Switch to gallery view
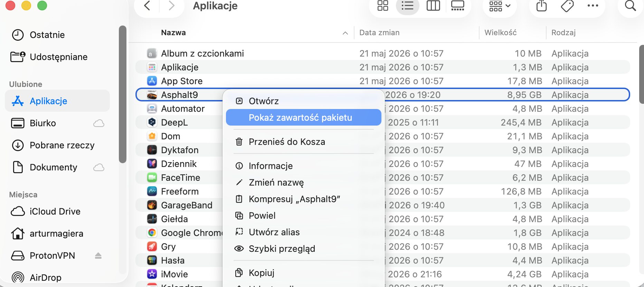This screenshot has width=644, height=287. [458, 6]
